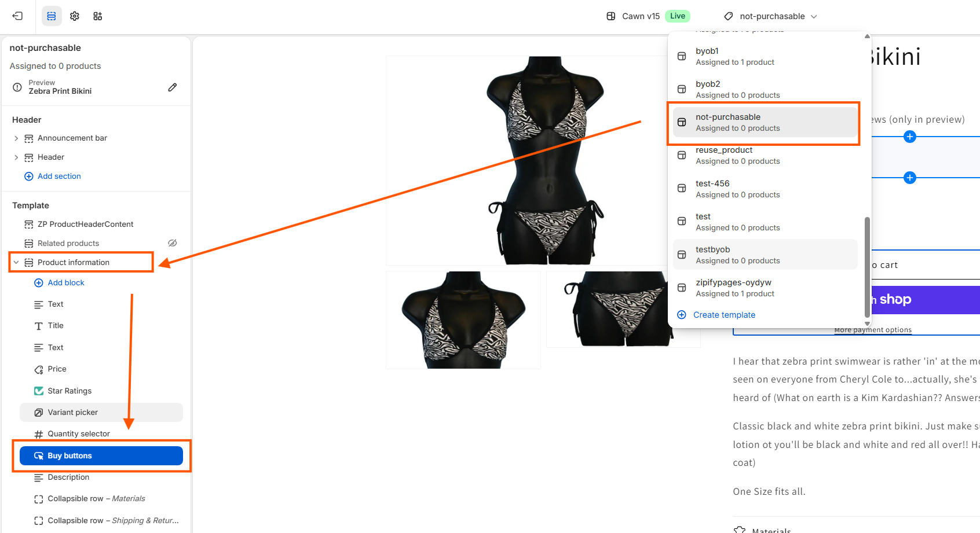The image size is (980, 533).
Task: Choose the testbyob template
Action: click(765, 255)
